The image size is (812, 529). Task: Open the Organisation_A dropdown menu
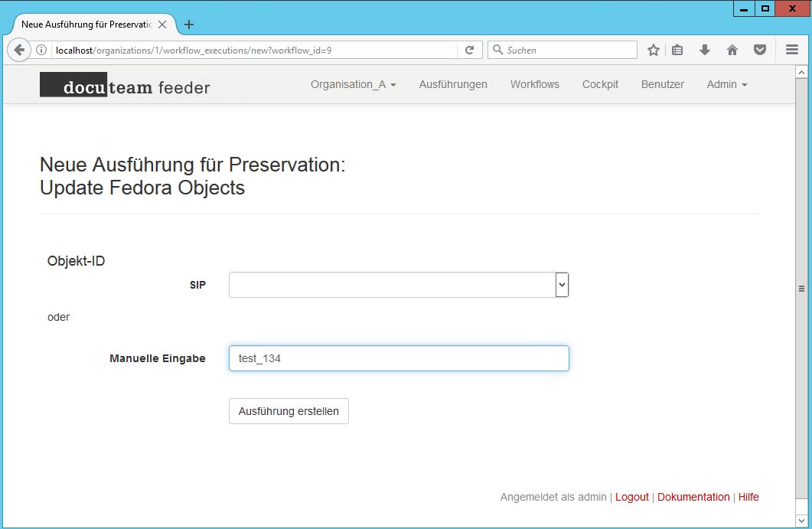coord(353,84)
